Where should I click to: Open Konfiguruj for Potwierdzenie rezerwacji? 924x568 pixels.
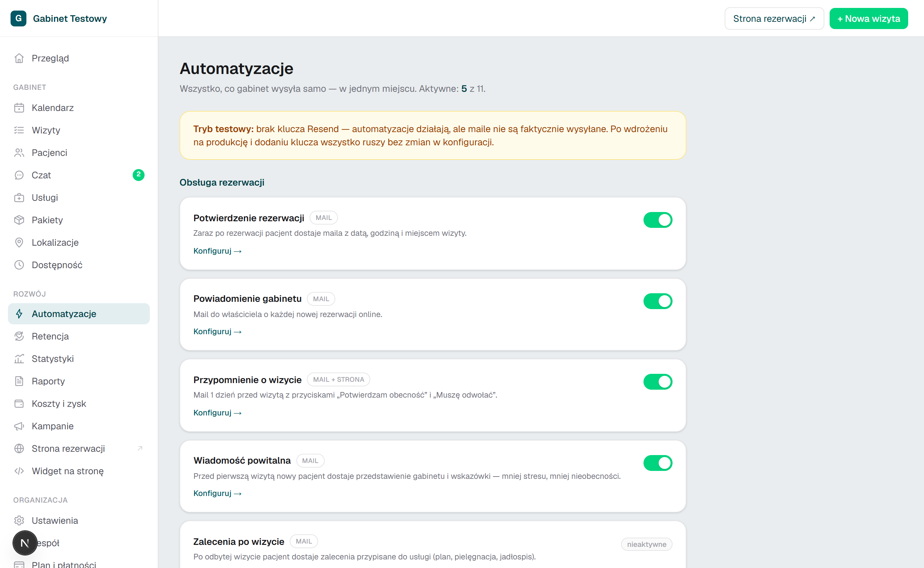click(217, 251)
